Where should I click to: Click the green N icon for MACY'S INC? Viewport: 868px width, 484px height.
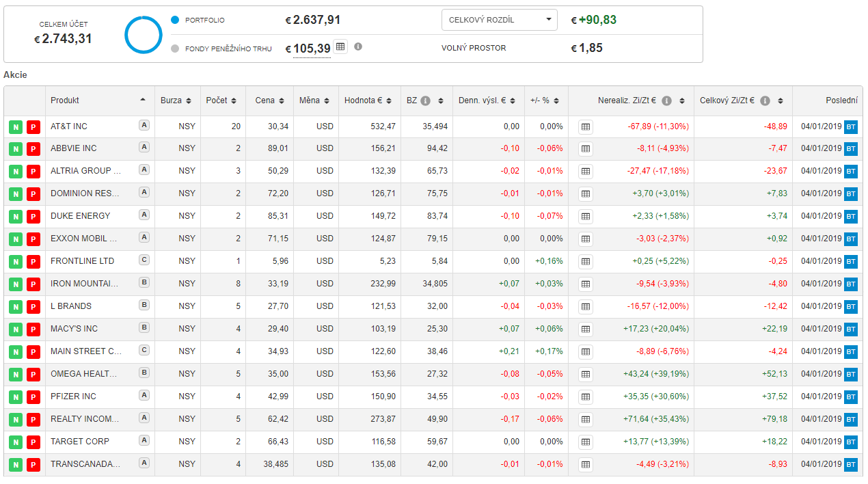tap(16, 330)
